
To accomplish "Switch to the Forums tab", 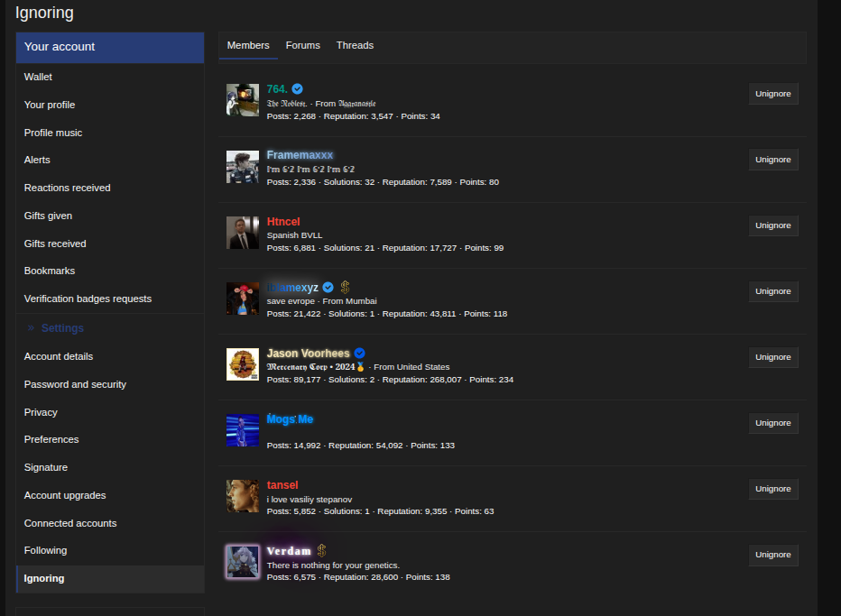I will click(303, 45).
